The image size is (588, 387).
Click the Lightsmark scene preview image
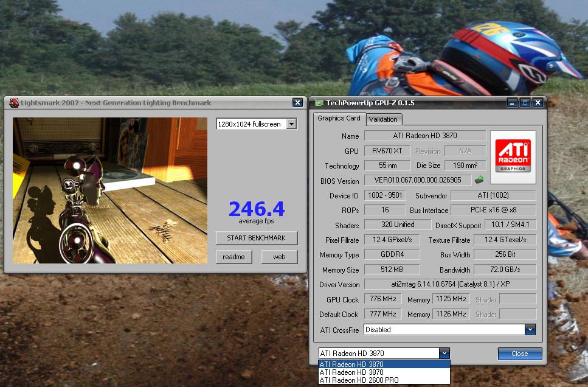point(110,190)
